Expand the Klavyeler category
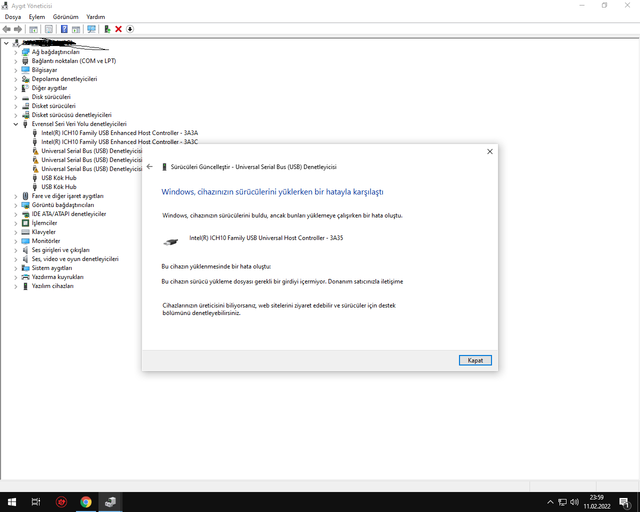 point(16,232)
